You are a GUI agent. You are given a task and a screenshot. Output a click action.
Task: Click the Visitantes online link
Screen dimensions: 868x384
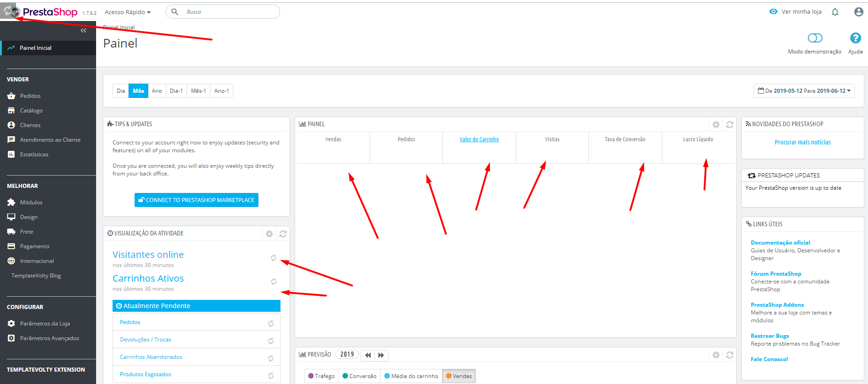(148, 255)
